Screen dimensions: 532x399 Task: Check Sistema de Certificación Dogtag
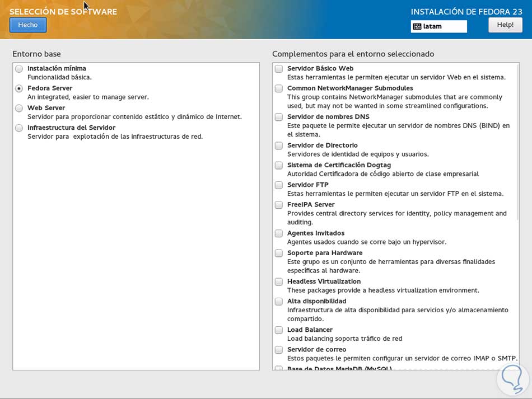pos(278,165)
